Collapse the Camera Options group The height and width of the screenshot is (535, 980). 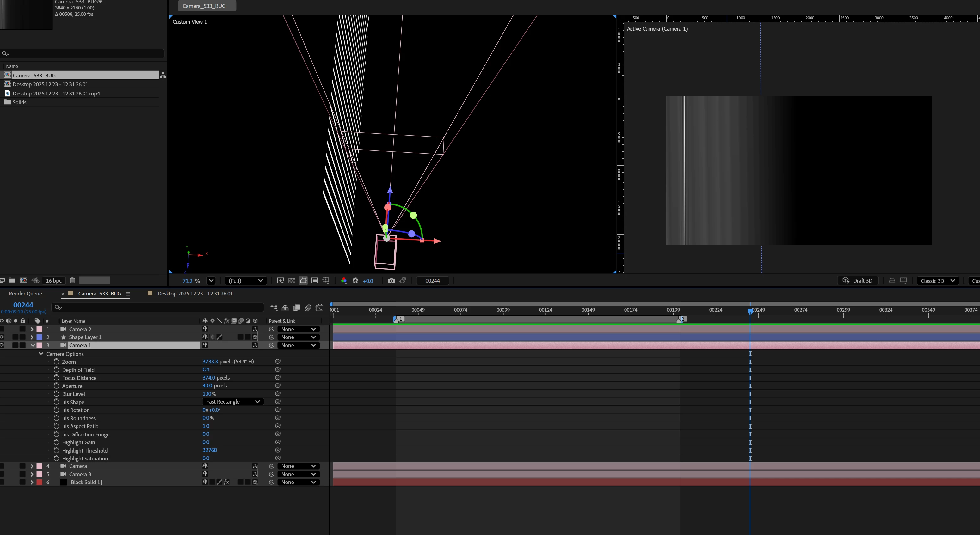[41, 354]
